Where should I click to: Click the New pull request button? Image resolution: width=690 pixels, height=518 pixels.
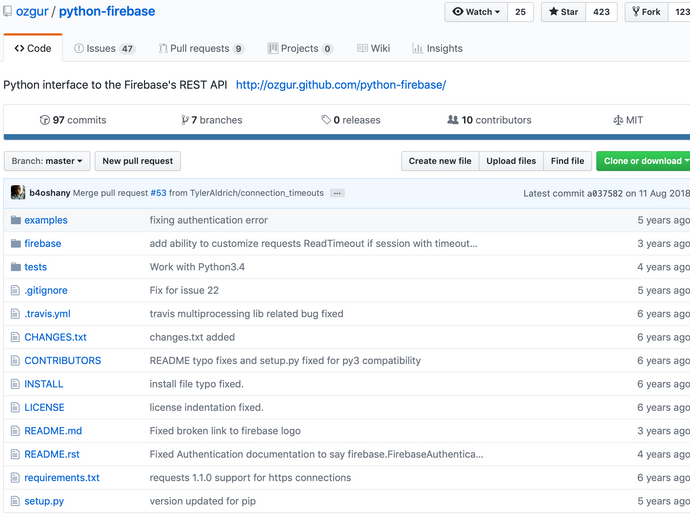tap(138, 161)
